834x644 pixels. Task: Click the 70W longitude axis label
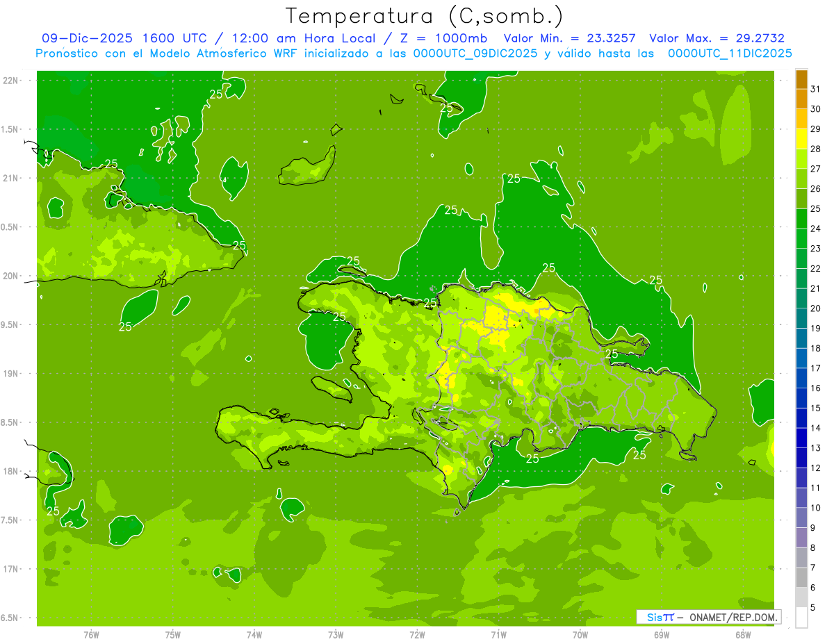[x=580, y=634]
